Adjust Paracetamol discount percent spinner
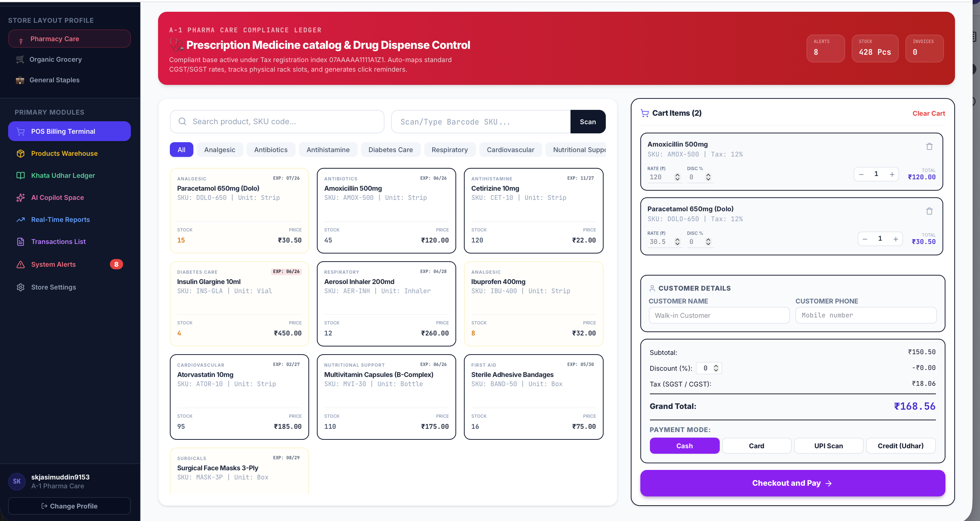The width and height of the screenshot is (980, 521). (708, 242)
